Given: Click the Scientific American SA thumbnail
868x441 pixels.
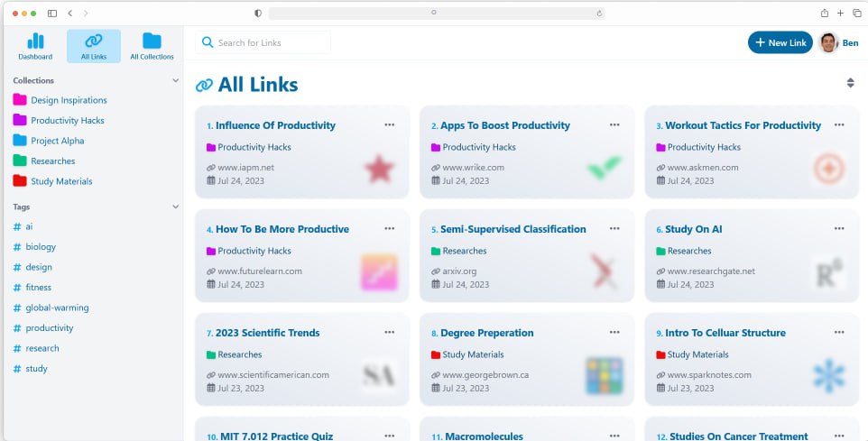Looking at the screenshot, I should click(x=378, y=374).
